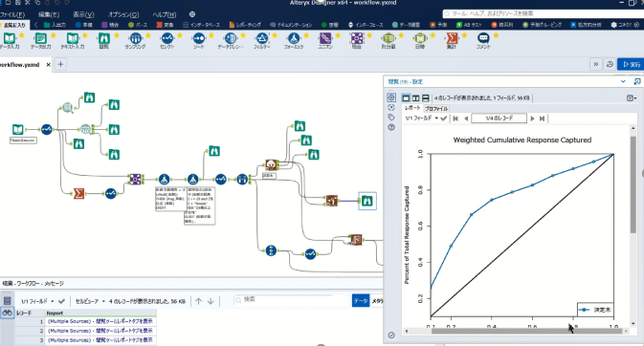Go to next record in report viewer

[532, 119]
